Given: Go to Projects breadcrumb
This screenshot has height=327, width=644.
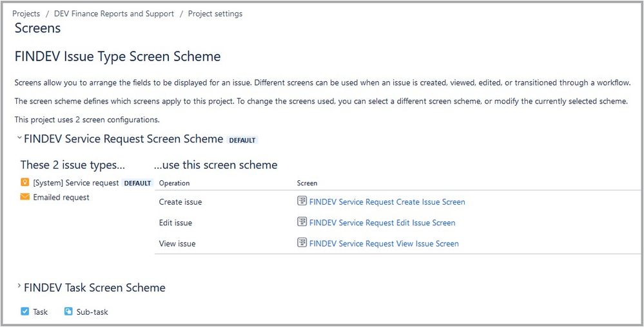Looking at the screenshot, I should (x=26, y=14).
